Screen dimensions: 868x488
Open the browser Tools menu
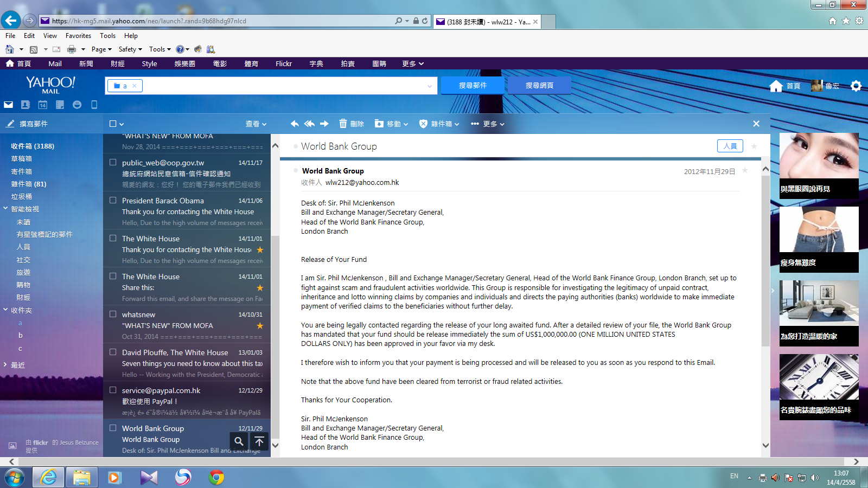tap(107, 36)
